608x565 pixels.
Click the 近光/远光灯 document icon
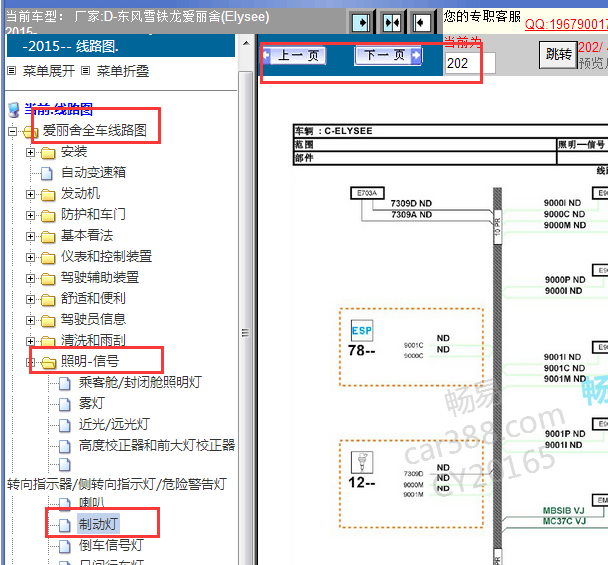pos(65,425)
